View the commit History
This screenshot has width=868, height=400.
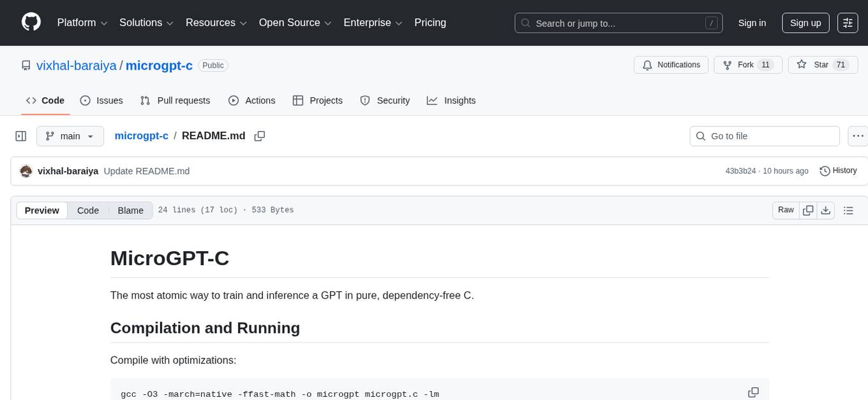click(x=838, y=171)
